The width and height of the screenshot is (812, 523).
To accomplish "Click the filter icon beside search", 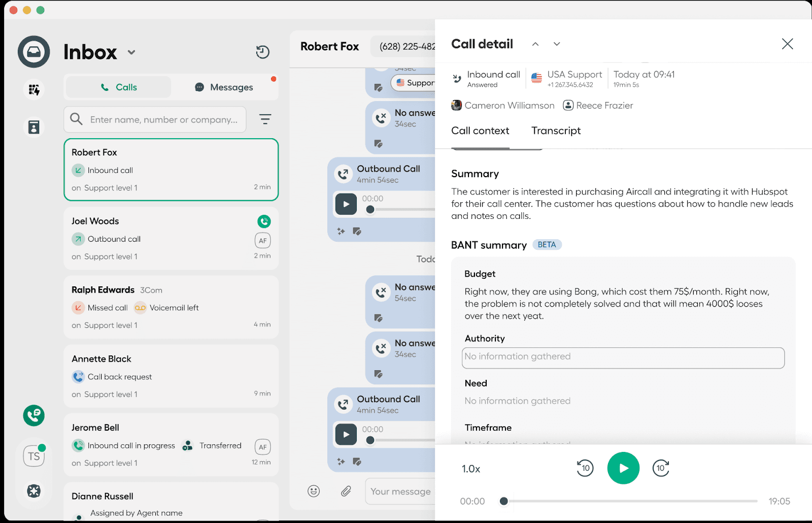I will [265, 119].
